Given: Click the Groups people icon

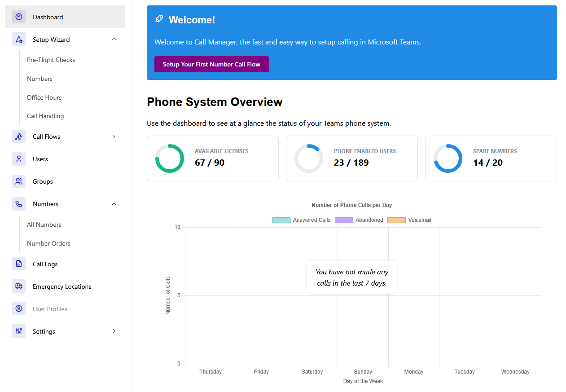Looking at the screenshot, I should [19, 181].
